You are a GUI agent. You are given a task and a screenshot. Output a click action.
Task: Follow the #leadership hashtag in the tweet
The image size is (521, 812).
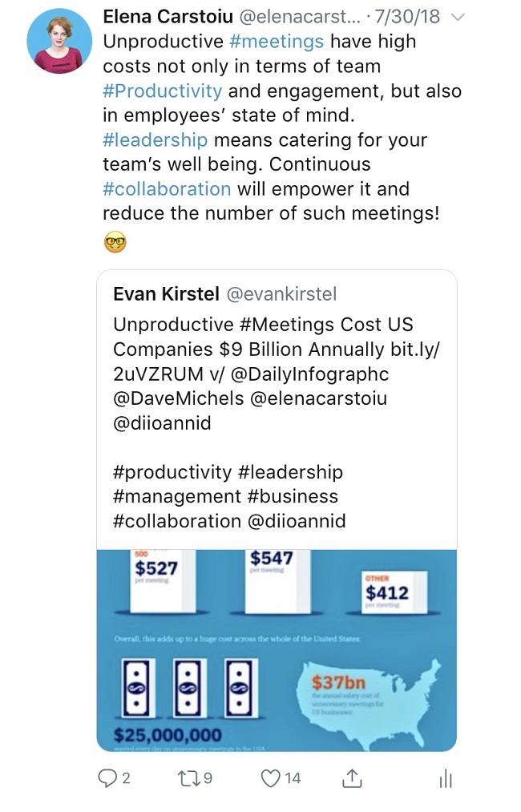(x=155, y=139)
